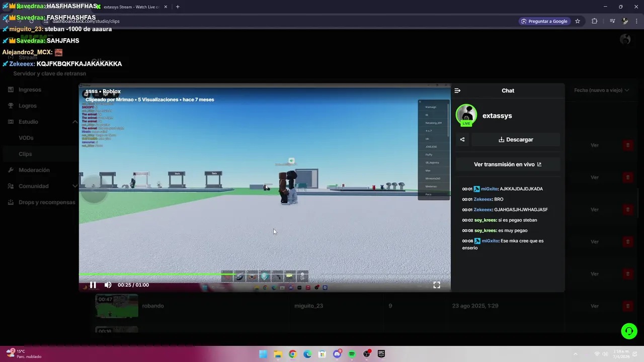Viewport: 644px width, 362px height.
Task: Pause the clip playback
Action: point(93,285)
